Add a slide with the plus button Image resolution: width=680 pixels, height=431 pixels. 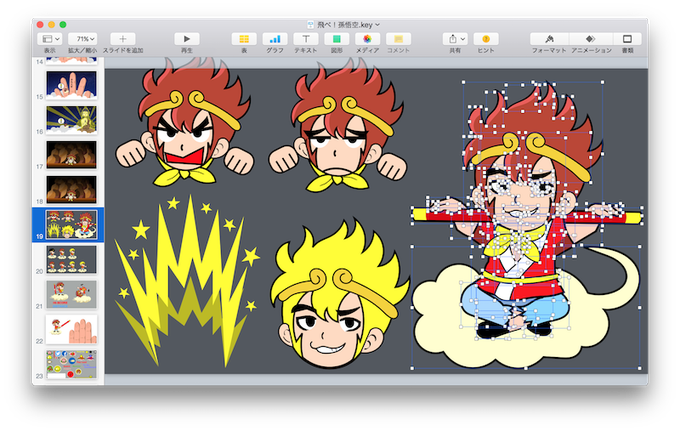(123, 39)
